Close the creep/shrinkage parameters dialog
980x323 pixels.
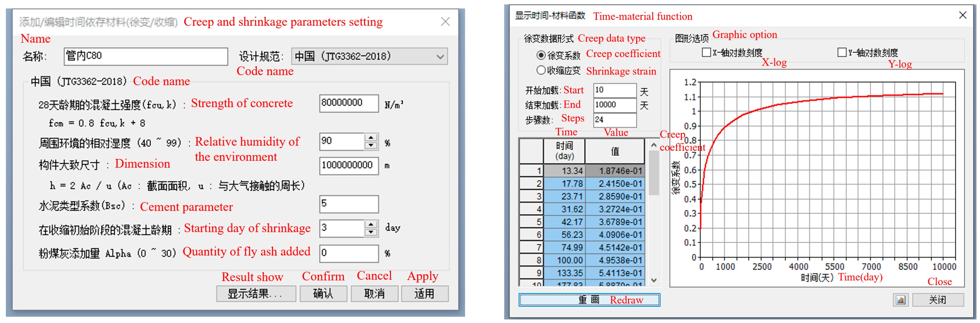(x=445, y=22)
